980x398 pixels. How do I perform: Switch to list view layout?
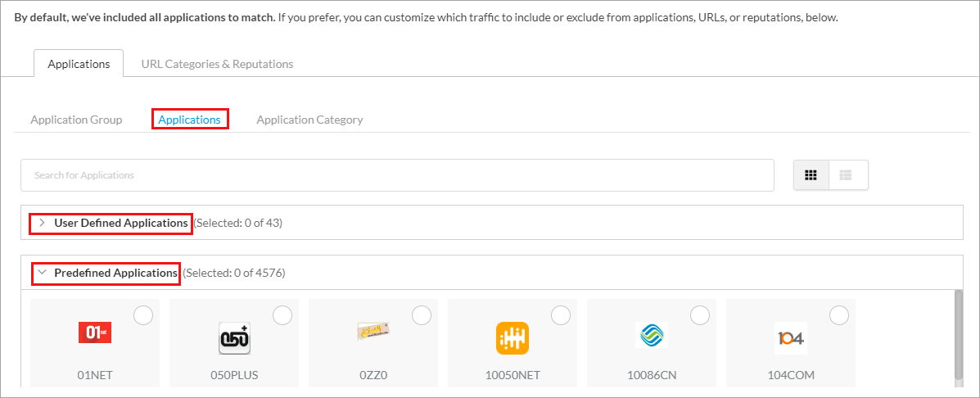pos(847,175)
